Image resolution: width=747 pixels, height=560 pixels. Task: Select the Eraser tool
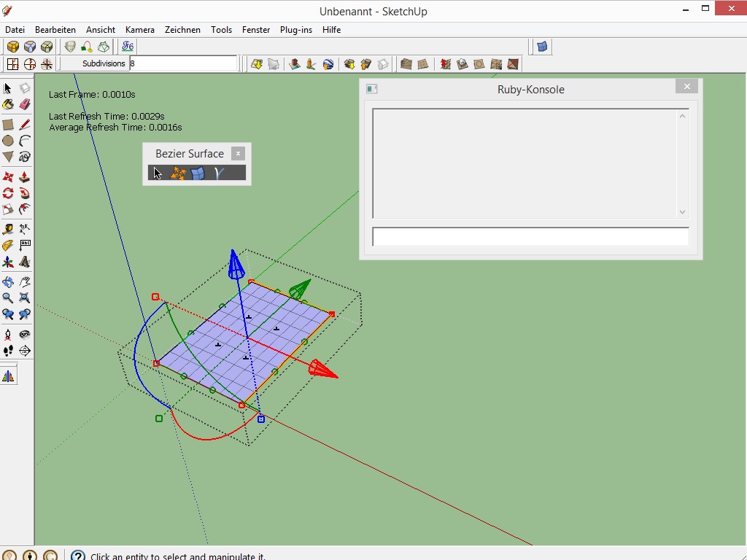25,105
